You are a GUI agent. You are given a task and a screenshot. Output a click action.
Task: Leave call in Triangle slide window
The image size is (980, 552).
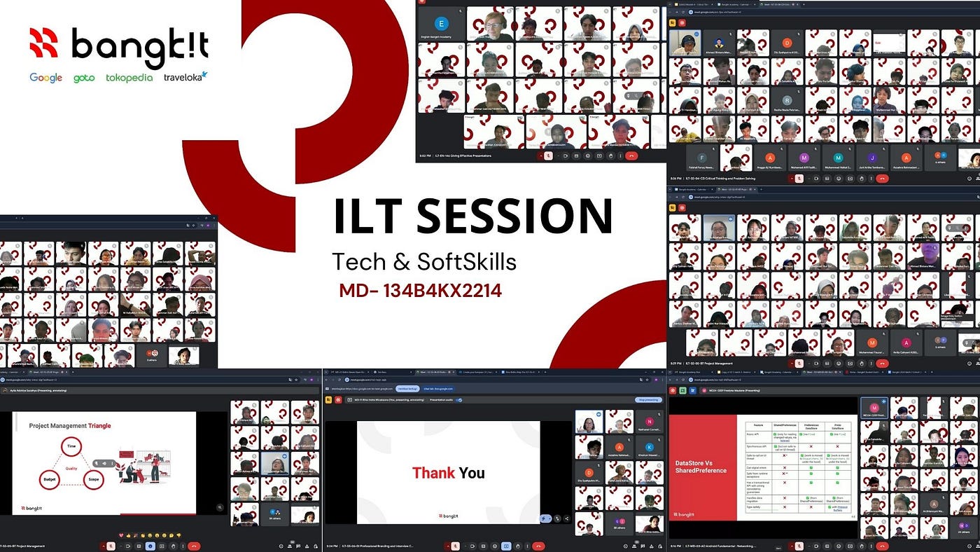pyautogui.click(x=195, y=546)
